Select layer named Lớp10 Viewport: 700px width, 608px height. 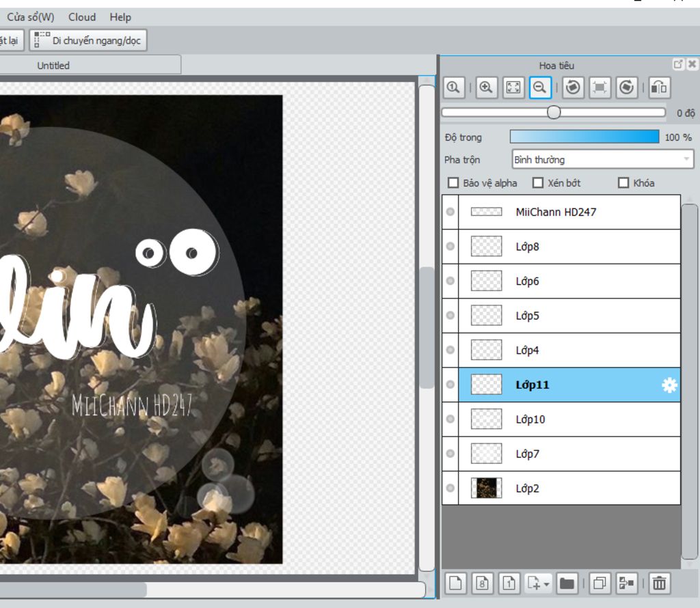pyautogui.click(x=530, y=419)
